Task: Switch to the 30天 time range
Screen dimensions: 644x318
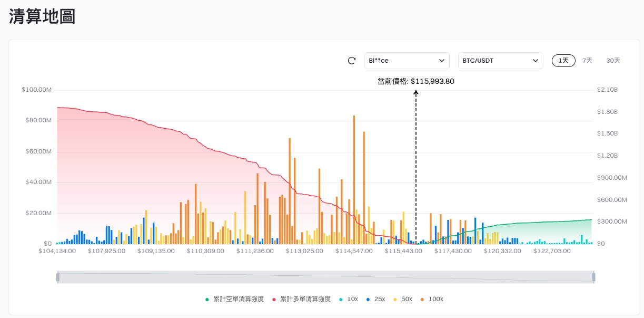Action: [613, 61]
